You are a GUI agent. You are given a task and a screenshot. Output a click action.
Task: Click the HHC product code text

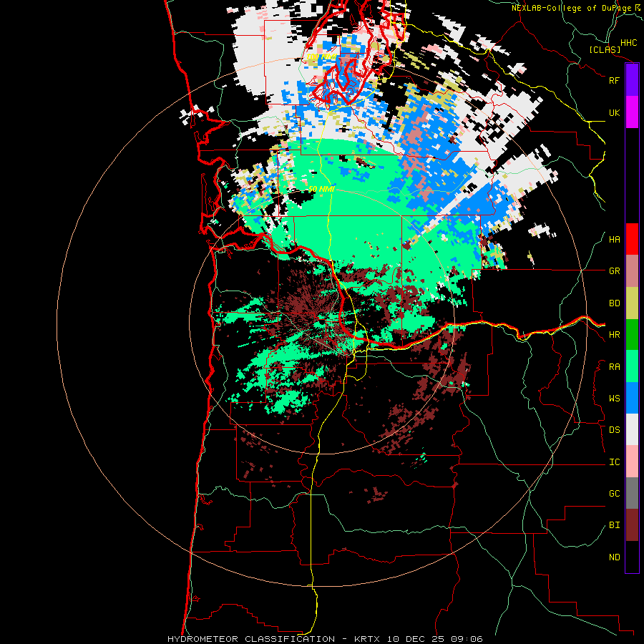(628, 43)
